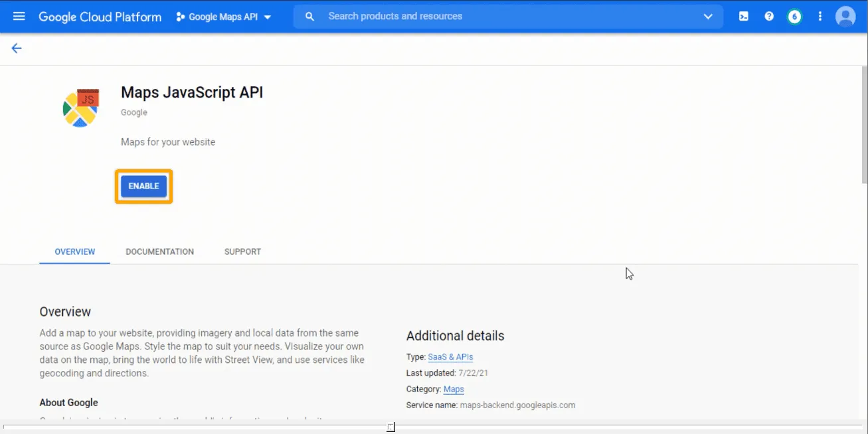
Task: Click the Maps JavaScript API logo
Action: (x=81, y=108)
